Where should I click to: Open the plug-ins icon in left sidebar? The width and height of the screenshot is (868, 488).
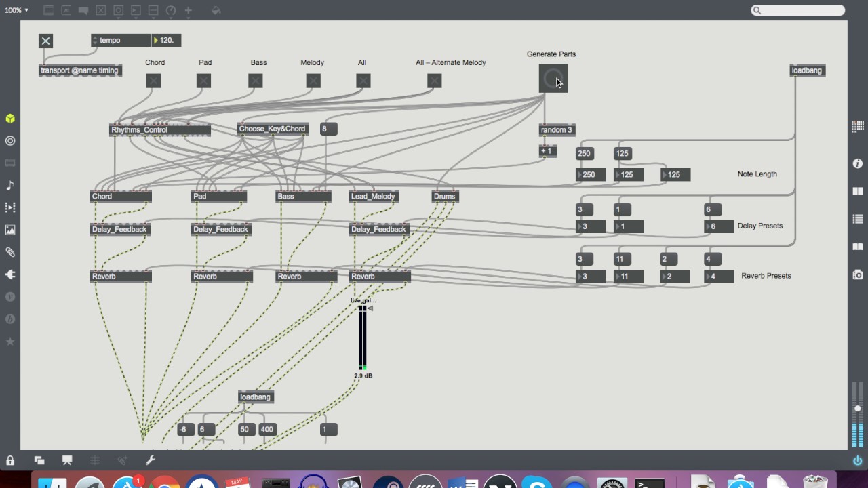[x=10, y=274]
